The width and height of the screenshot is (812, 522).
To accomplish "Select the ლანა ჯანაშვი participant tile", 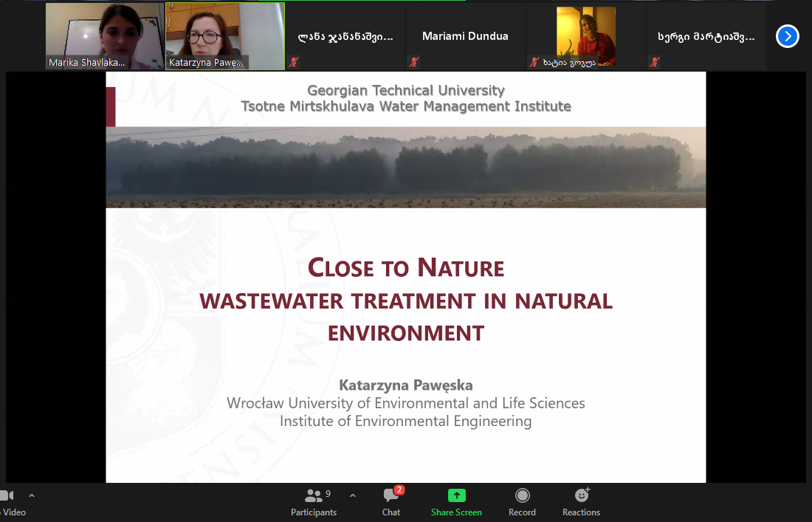I will tap(345, 36).
